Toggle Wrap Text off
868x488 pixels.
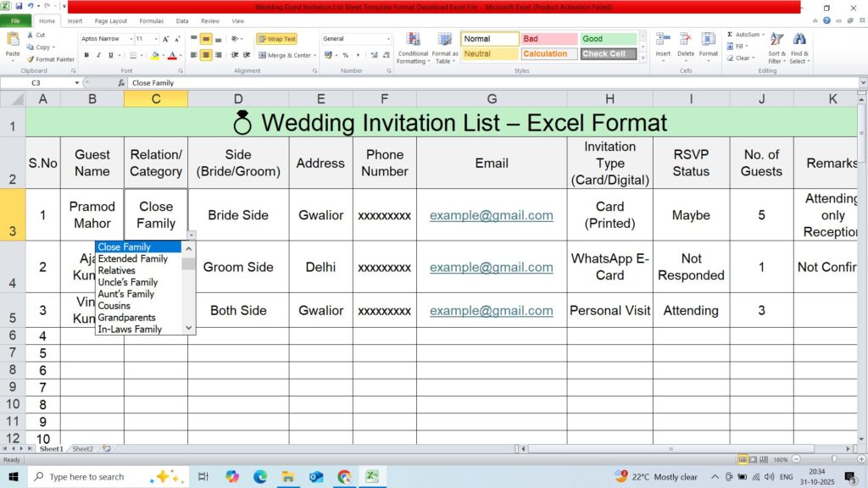276,39
